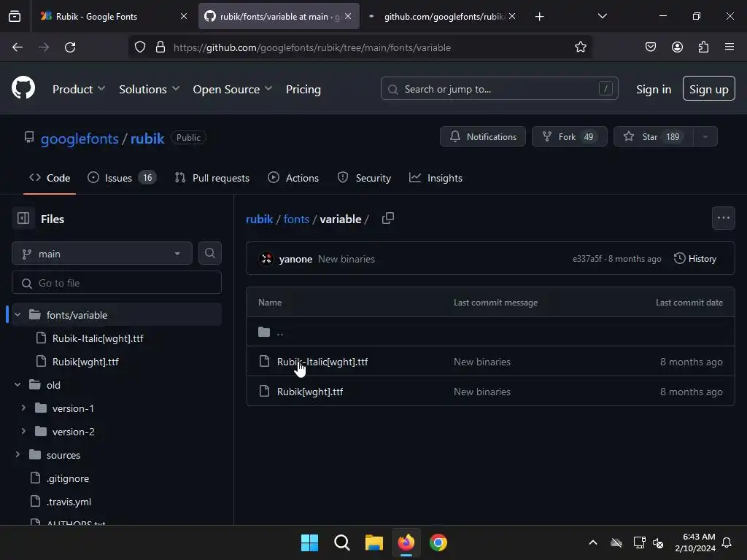Open the tracking protection shield
This screenshot has width=747, height=560.
tap(139, 47)
